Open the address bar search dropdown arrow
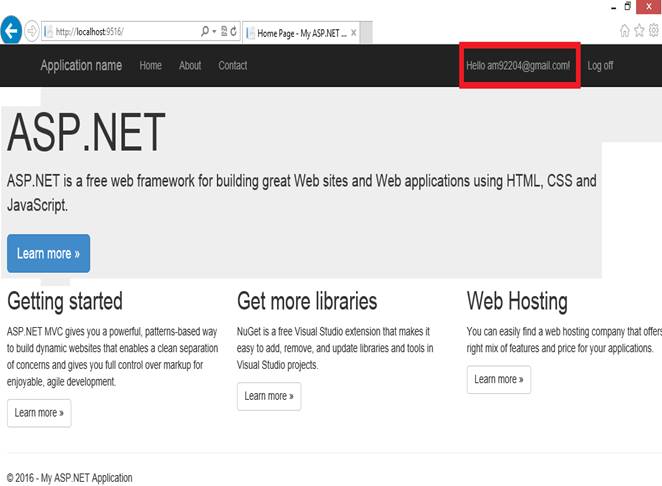Image resolution: width=662 pixels, height=486 pixels. tap(214, 31)
